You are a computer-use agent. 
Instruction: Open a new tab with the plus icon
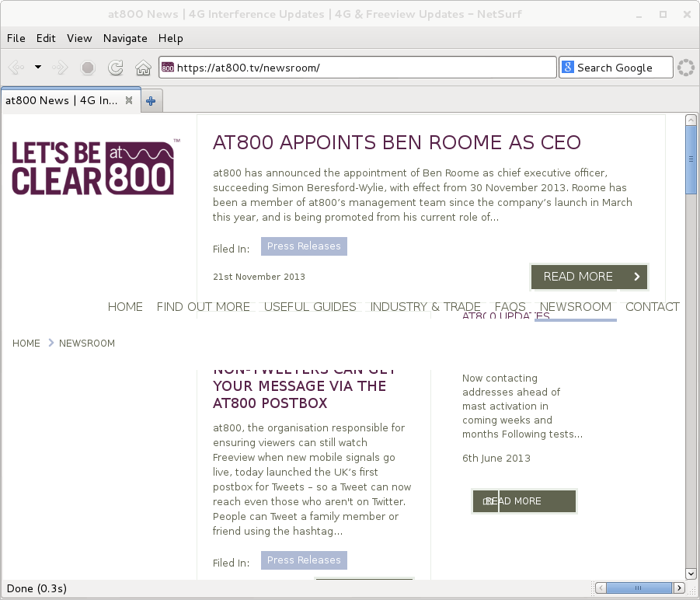coord(151,100)
